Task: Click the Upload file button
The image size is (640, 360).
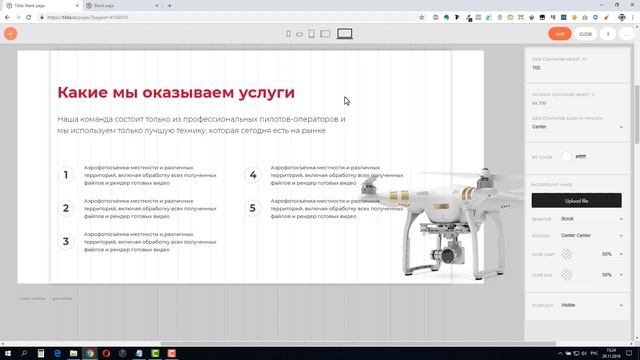Action: pos(576,200)
